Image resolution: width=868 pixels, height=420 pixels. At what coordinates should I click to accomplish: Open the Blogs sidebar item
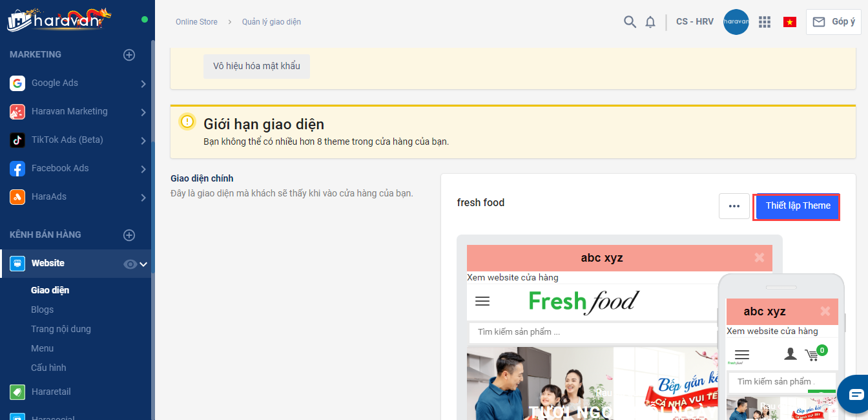42,310
